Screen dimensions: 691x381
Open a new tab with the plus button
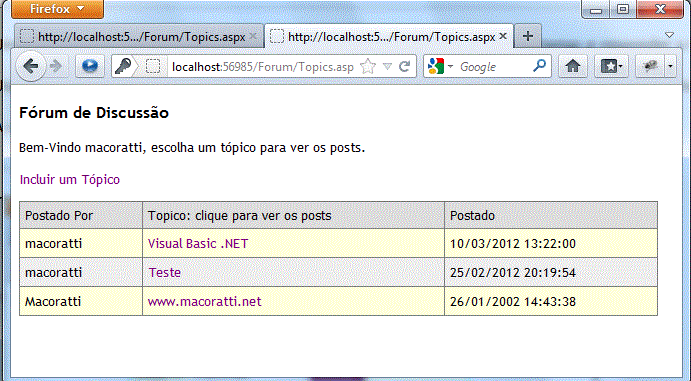coord(528,36)
